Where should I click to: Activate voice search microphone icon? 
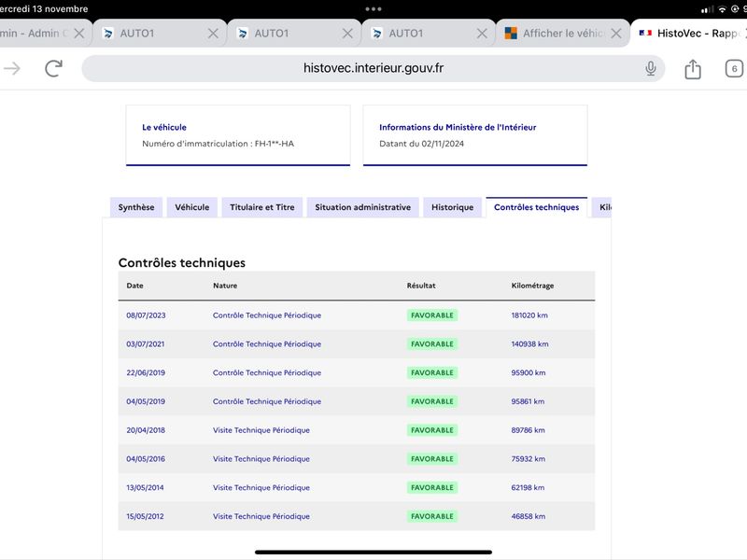point(650,68)
